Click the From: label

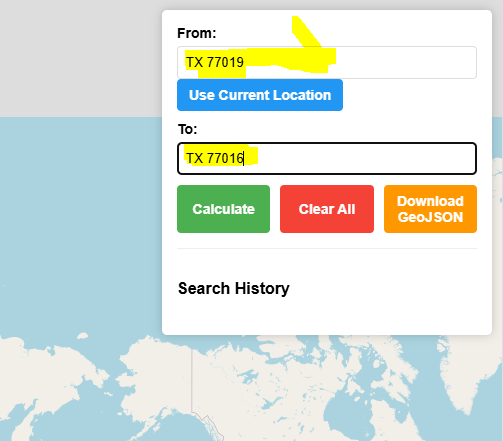tap(197, 33)
